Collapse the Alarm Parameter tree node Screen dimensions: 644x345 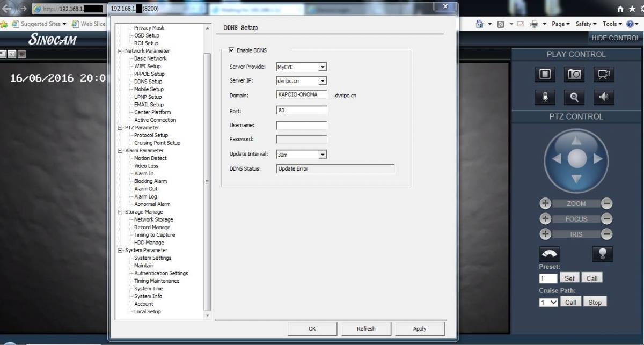pos(120,151)
